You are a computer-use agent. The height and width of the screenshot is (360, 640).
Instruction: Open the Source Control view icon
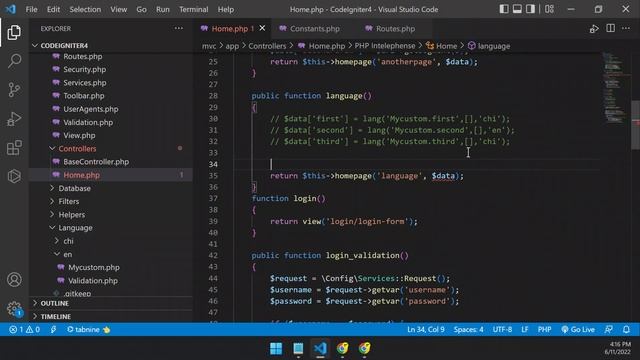(x=14, y=90)
